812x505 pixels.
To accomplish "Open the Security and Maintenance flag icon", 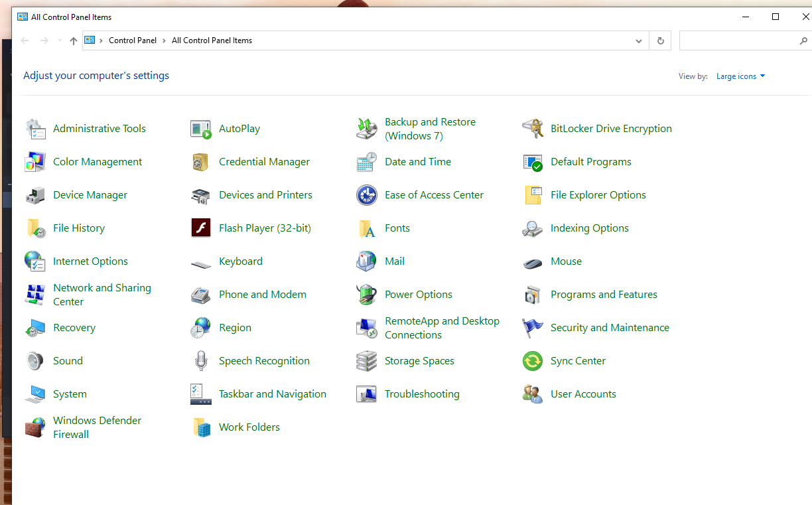I will pos(533,328).
